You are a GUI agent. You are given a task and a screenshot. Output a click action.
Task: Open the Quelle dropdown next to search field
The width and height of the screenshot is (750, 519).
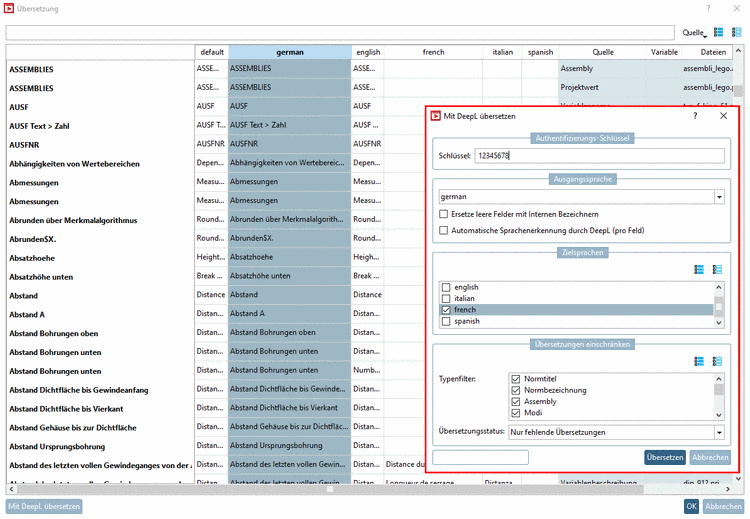(695, 33)
